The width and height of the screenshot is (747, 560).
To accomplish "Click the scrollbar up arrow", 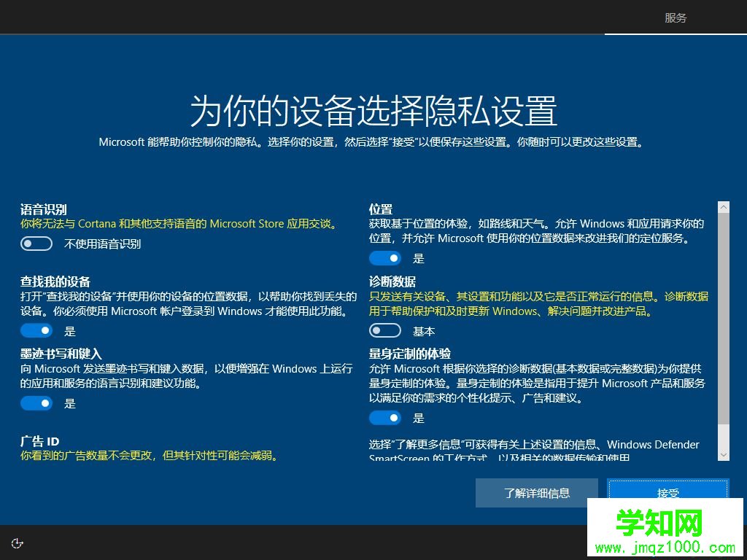I will (723, 206).
